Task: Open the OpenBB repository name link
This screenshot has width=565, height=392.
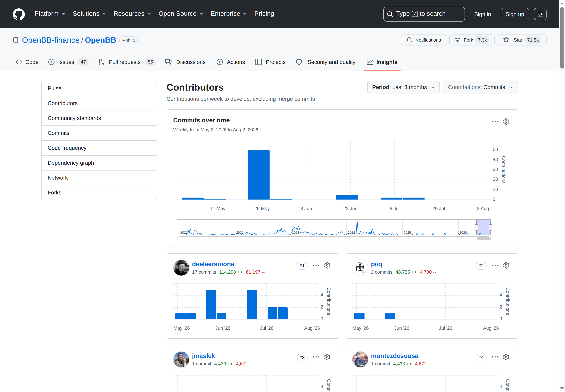Action: [100, 40]
